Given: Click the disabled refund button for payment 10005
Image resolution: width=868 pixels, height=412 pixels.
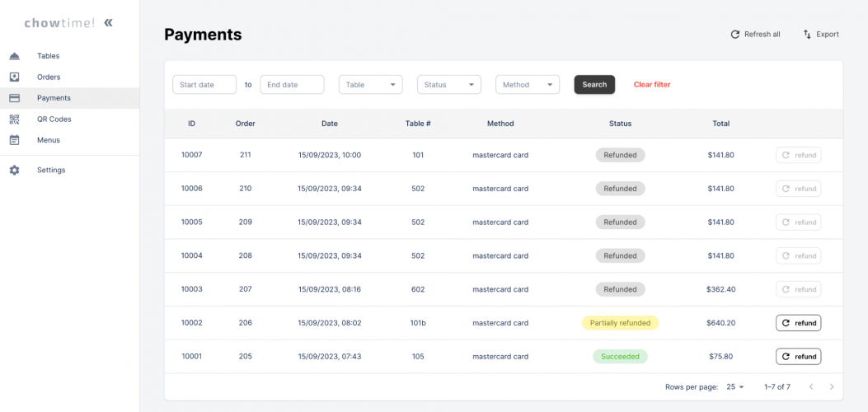Looking at the screenshot, I should (x=798, y=222).
